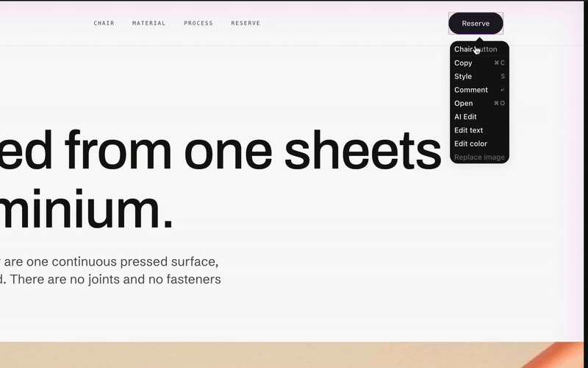Click the Replace image menu entry

click(479, 158)
